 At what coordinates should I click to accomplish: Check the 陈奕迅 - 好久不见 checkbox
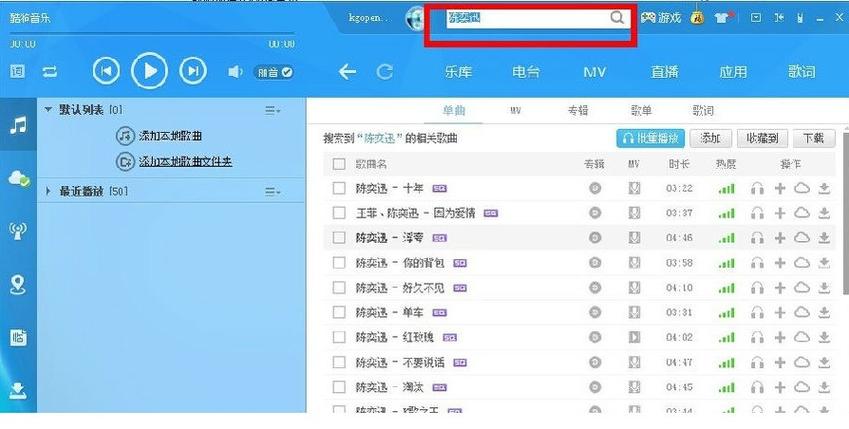[x=339, y=288]
